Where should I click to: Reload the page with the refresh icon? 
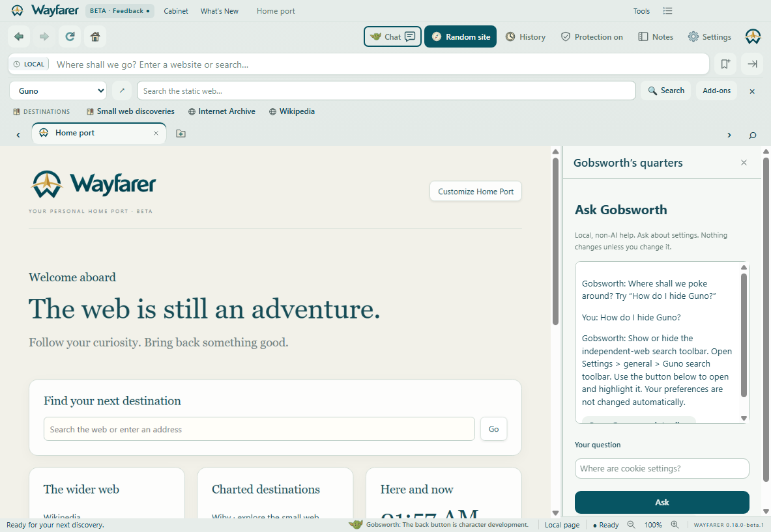[70, 37]
